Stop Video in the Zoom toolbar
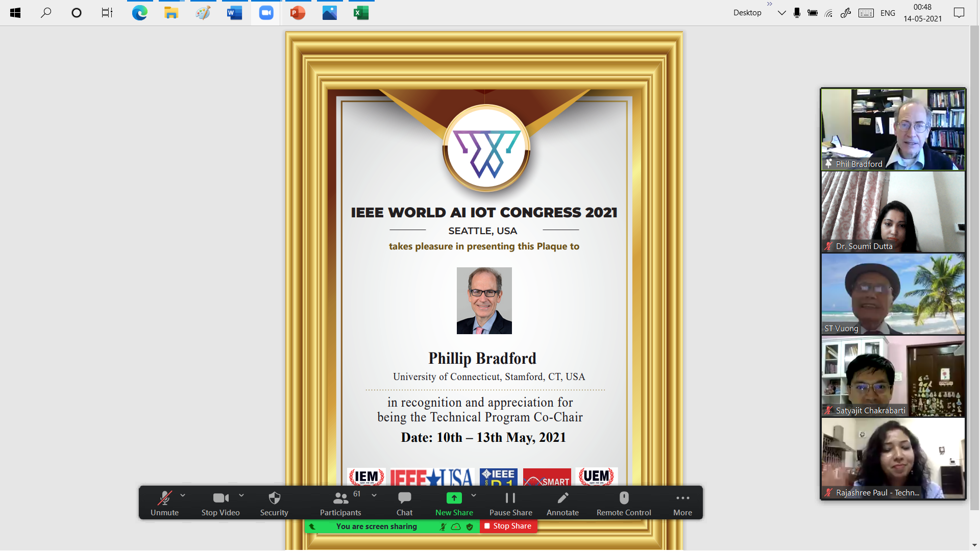 coord(220,504)
